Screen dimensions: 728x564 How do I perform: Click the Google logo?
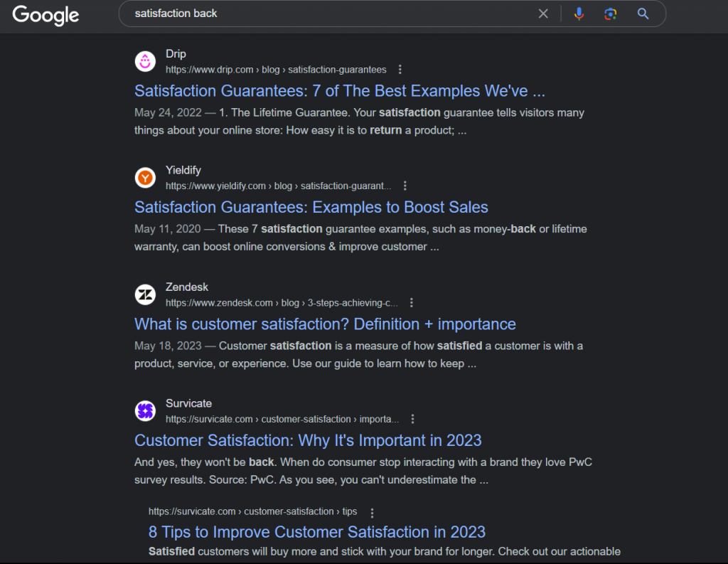pyautogui.click(x=45, y=15)
